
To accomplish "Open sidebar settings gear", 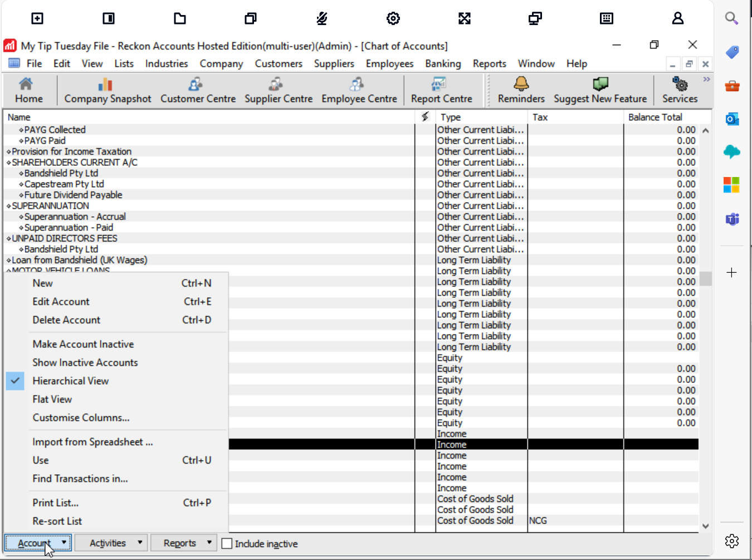I will click(732, 541).
